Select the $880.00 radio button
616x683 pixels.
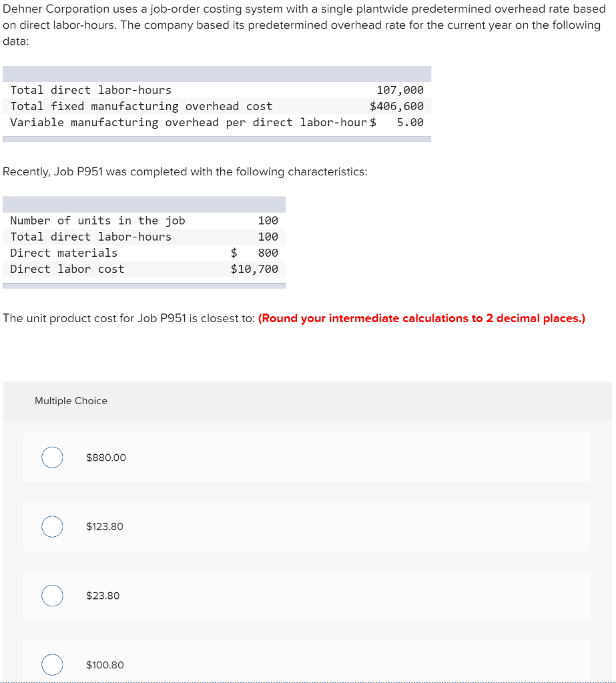52,458
